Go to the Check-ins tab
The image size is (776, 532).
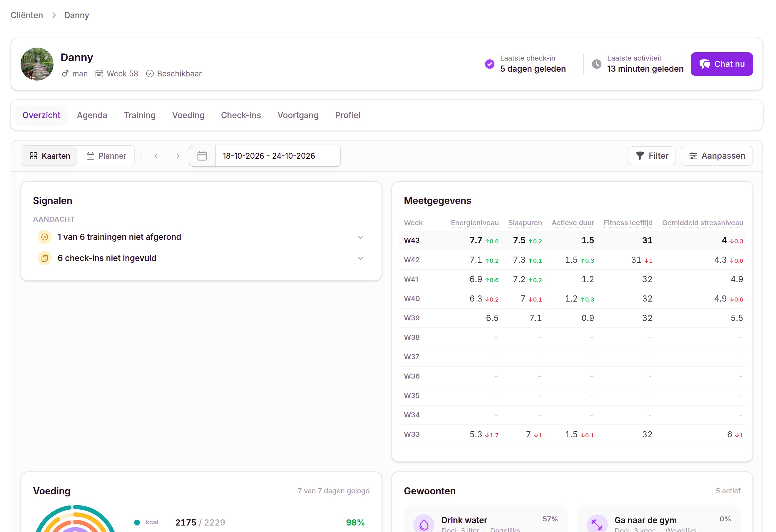pyautogui.click(x=241, y=115)
